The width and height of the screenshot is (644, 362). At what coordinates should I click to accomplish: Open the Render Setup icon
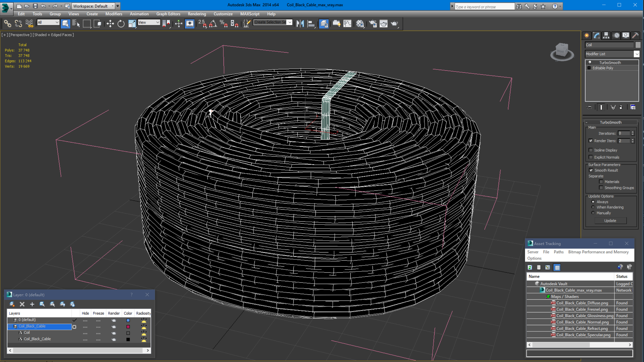(x=373, y=23)
